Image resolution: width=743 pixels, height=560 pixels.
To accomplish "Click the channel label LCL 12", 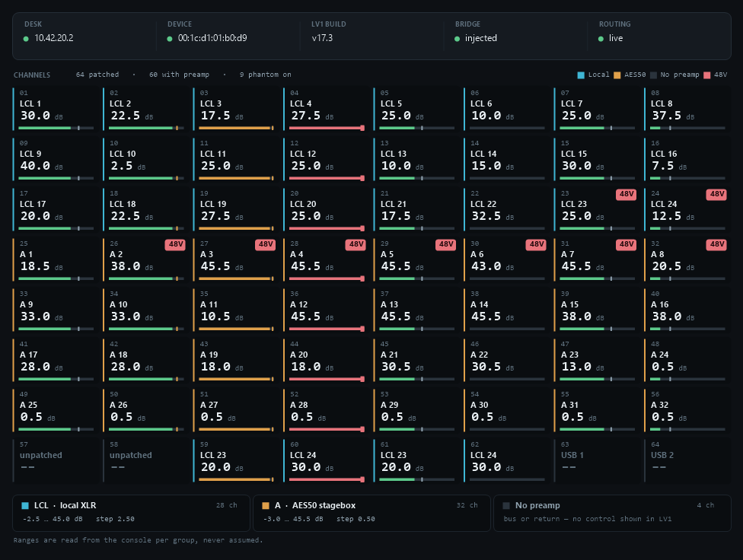I will pyautogui.click(x=303, y=154).
